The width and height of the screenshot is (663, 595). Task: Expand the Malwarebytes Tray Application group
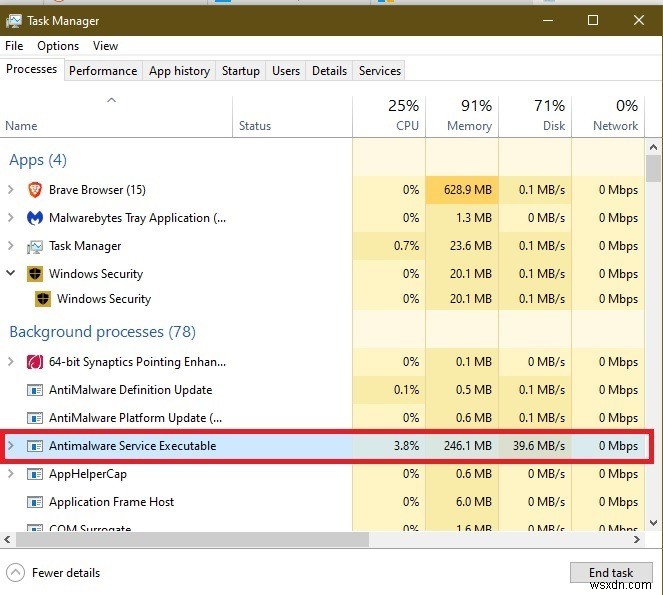click(x=11, y=218)
